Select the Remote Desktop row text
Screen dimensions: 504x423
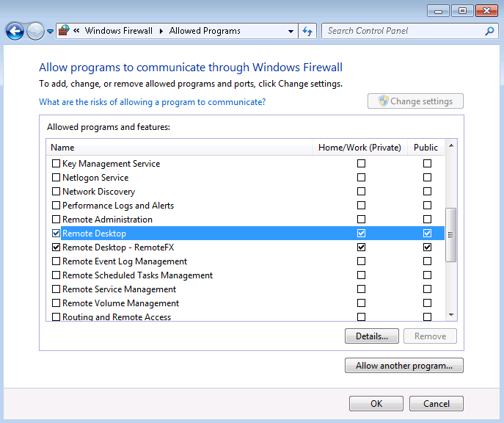point(94,234)
